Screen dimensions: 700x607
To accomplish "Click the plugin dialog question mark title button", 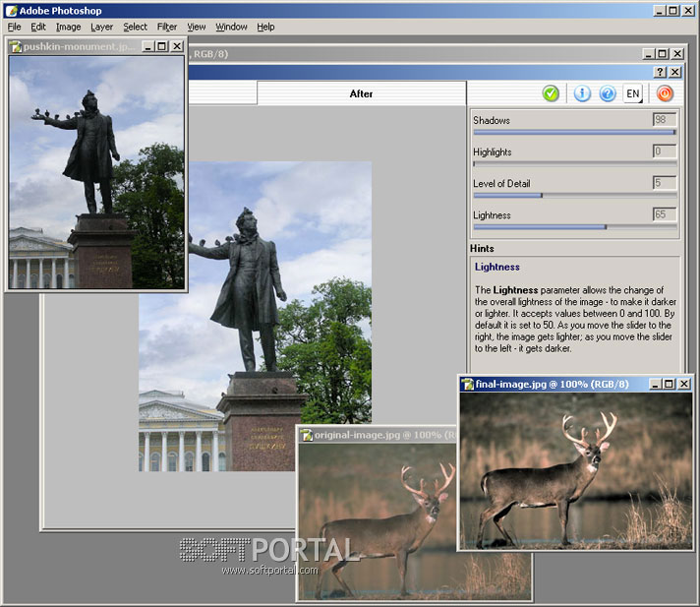I will click(x=660, y=72).
